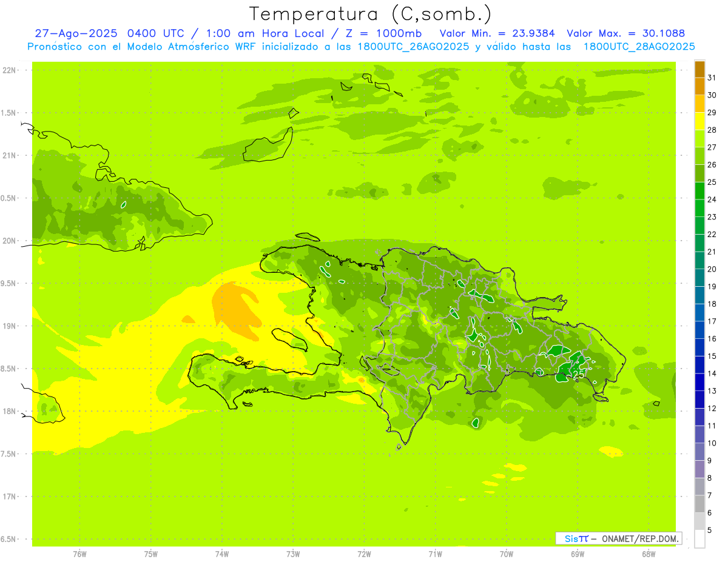Click the '28' value on the color scale
Image resolution: width=728 pixels, height=562 pixels.
click(712, 130)
